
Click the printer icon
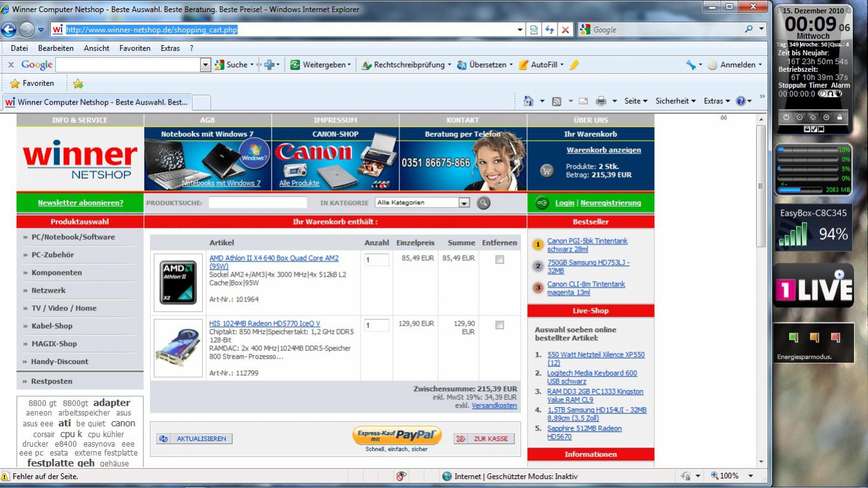click(x=601, y=101)
